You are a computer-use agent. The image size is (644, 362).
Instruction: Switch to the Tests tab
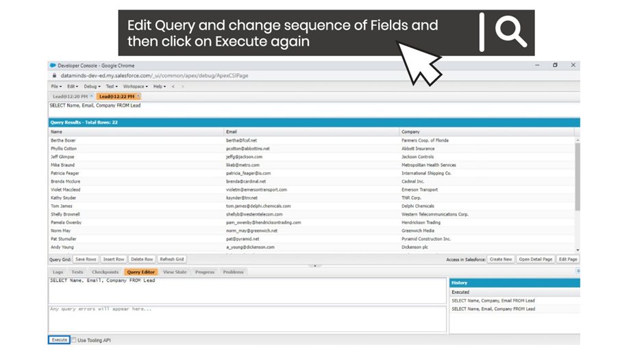point(77,272)
